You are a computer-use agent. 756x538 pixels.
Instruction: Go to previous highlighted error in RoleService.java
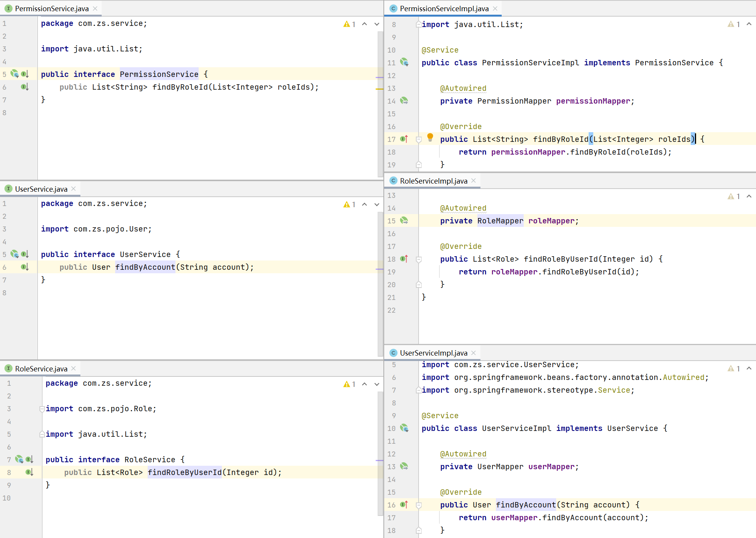364,384
